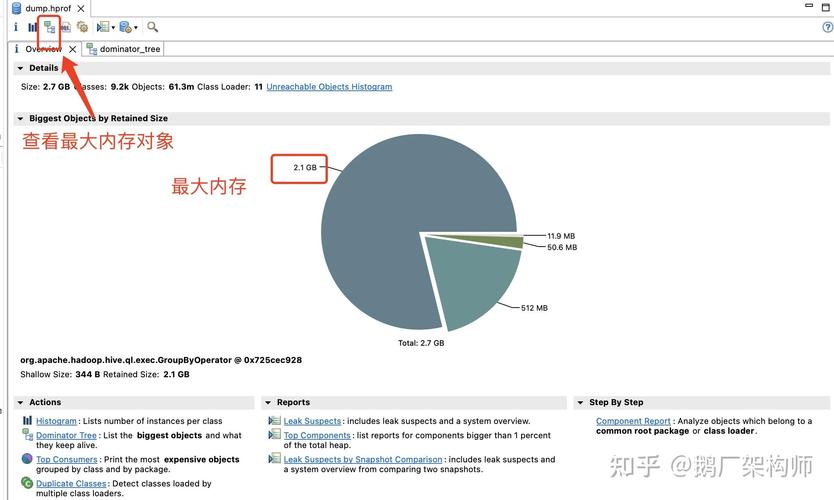Click the Top Consumers pie icon
This screenshot has width=834, height=500.
(27, 459)
